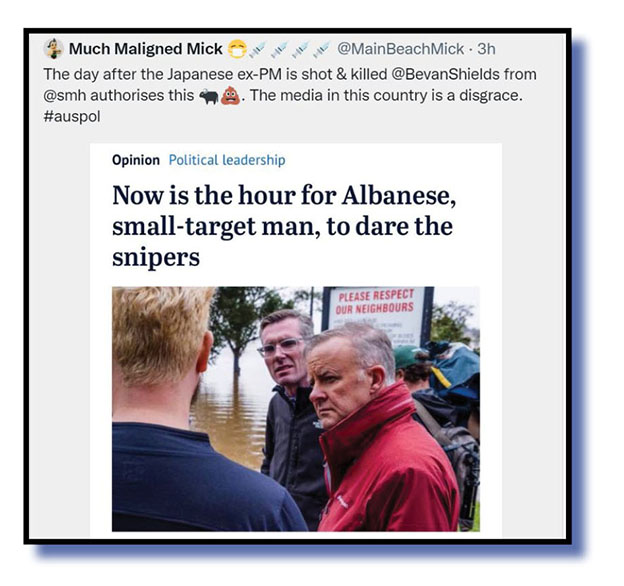The image size is (624, 586).
Task: Open Much Maligned Mick's profile avatar
Action: pyautogui.click(x=53, y=49)
